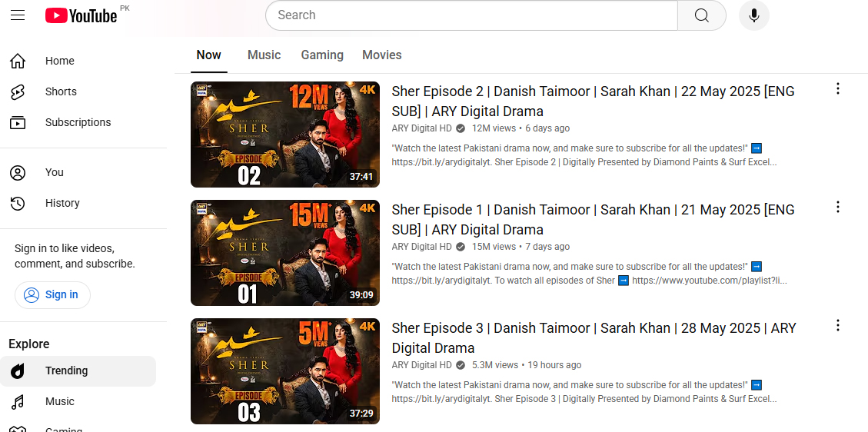Viewport: 868px width, 432px height.
Task: Click the Sher Episode 3 description text
Action: 584,392
